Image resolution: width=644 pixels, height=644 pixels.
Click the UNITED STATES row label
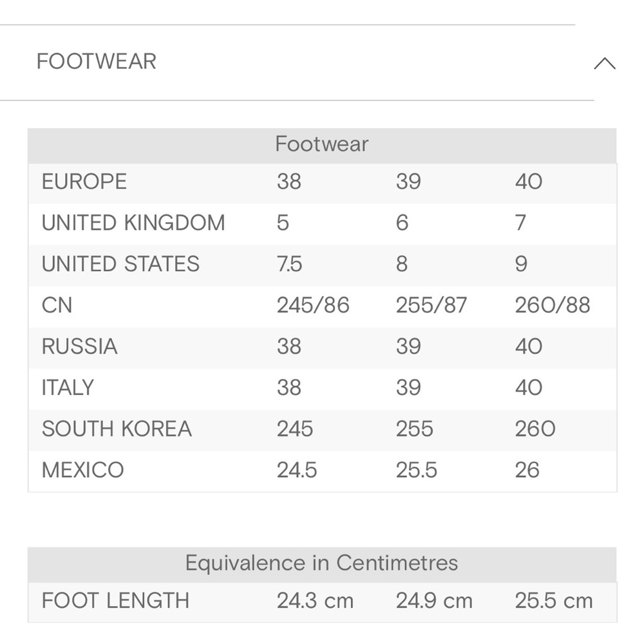coord(120,263)
